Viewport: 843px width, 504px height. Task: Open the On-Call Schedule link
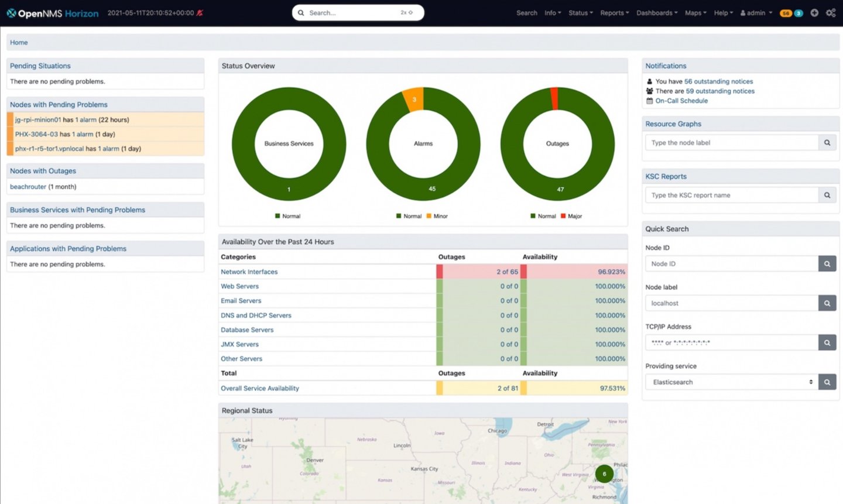[x=681, y=101]
